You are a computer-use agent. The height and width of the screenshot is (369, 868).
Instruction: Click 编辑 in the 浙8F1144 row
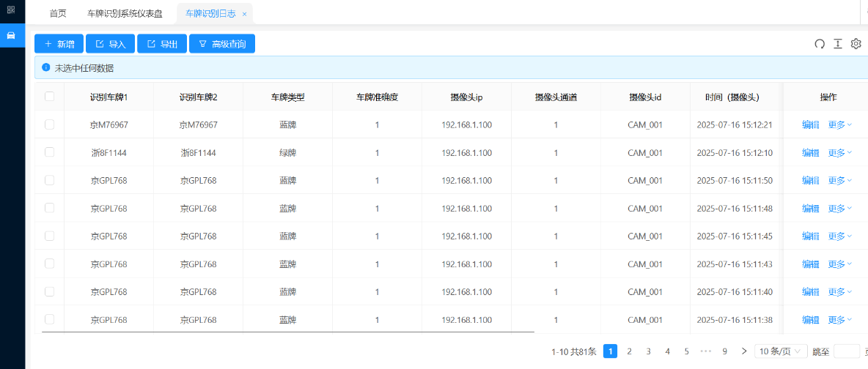810,153
